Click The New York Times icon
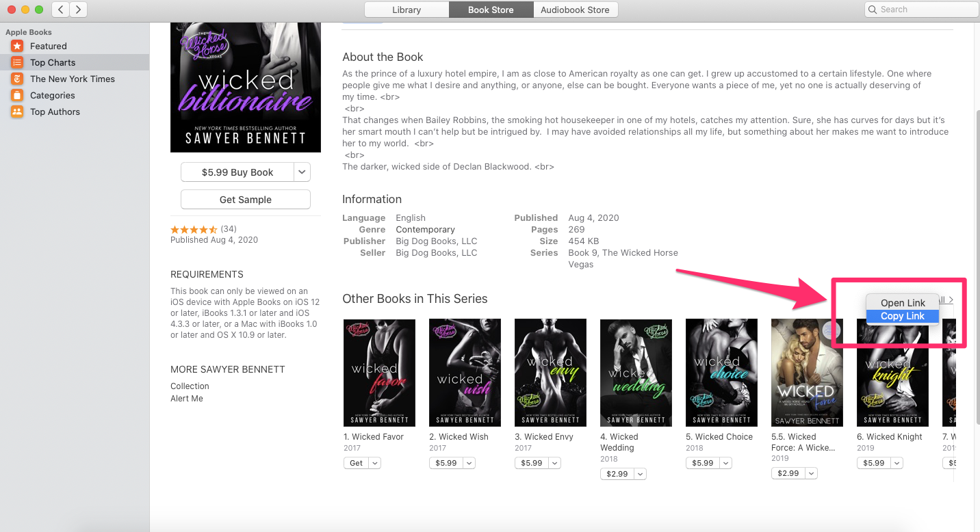 coord(17,79)
